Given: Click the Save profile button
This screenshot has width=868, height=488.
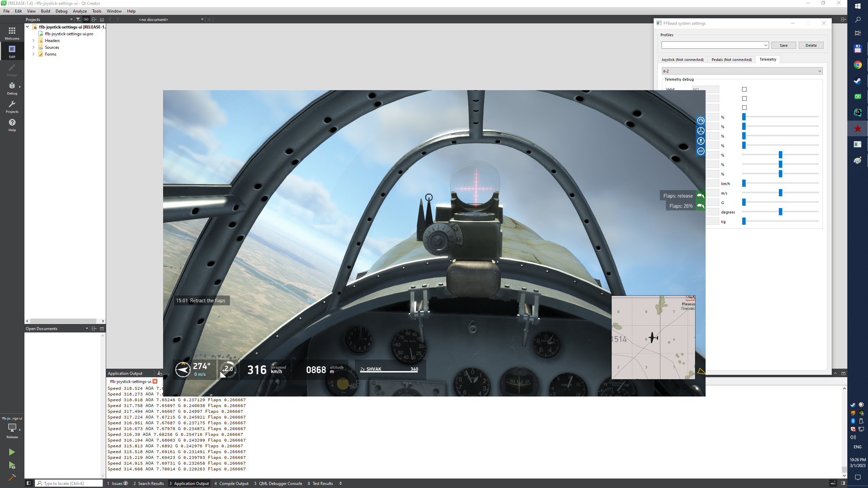Looking at the screenshot, I should (784, 45).
